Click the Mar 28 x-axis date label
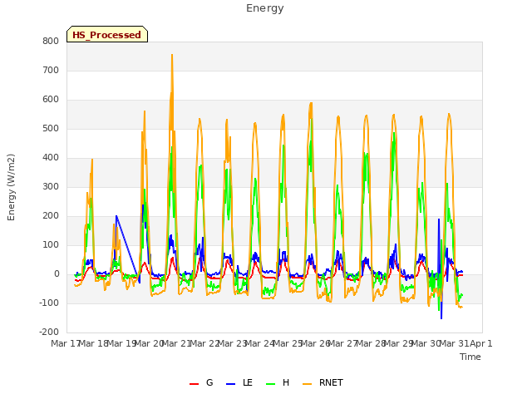Image resolution: width=532 pixels, height=399 pixels. tap(370, 343)
